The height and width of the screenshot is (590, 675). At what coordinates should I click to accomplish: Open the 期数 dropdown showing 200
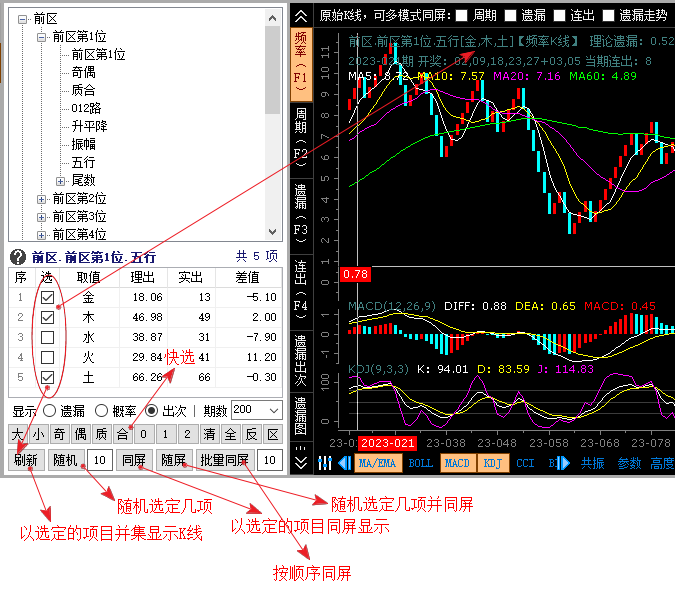click(x=256, y=410)
